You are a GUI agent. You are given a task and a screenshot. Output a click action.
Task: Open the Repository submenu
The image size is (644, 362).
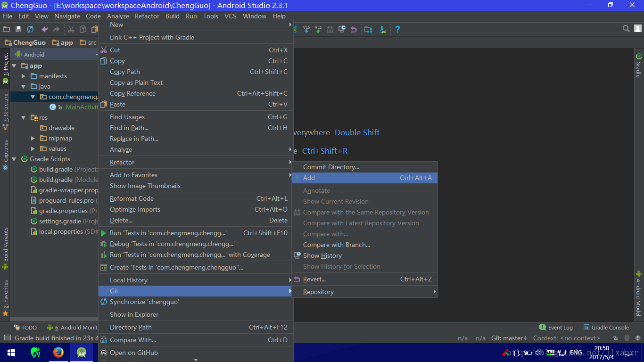365,292
